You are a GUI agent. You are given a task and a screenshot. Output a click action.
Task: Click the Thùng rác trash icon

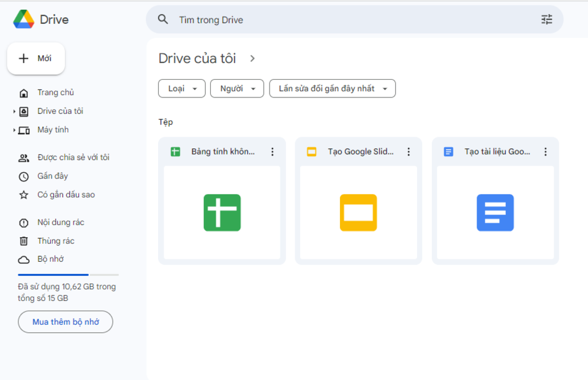pyautogui.click(x=24, y=241)
